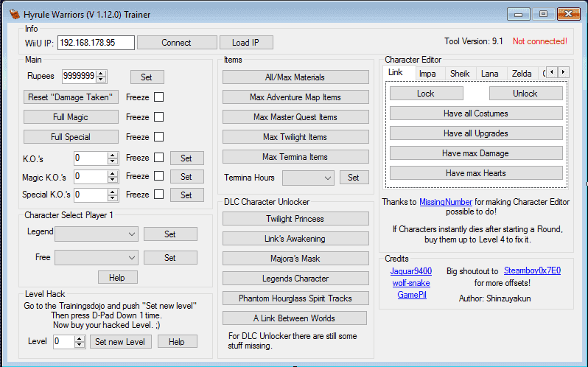Click Have max Hearts
The image size is (588, 367).
[x=476, y=173]
